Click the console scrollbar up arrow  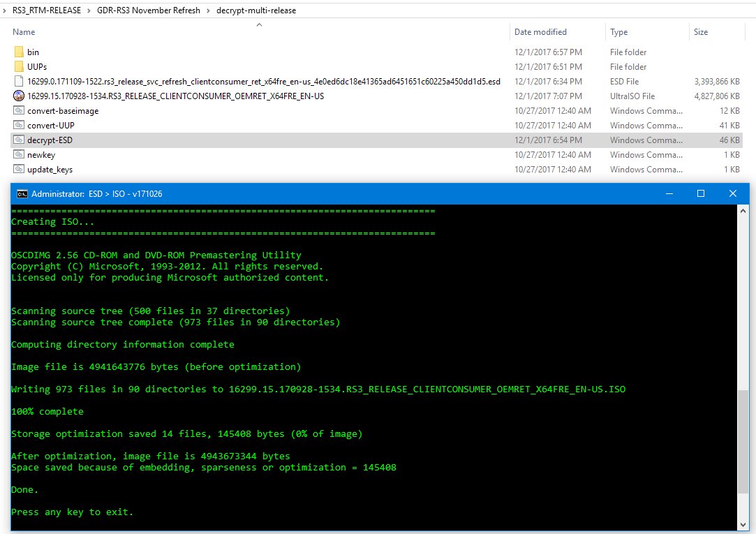(743, 211)
